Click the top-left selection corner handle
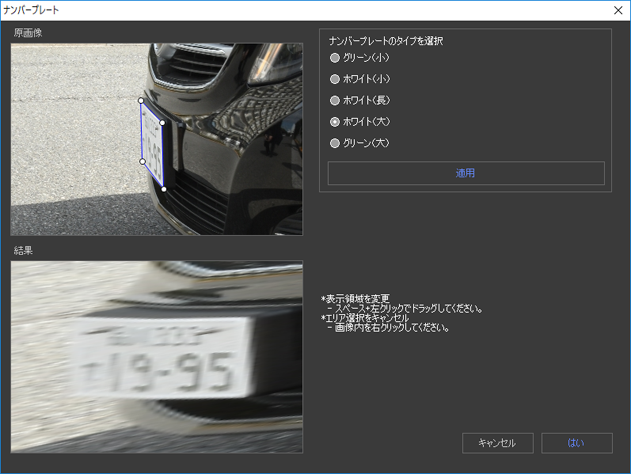The height and width of the screenshot is (474, 631). [141, 100]
